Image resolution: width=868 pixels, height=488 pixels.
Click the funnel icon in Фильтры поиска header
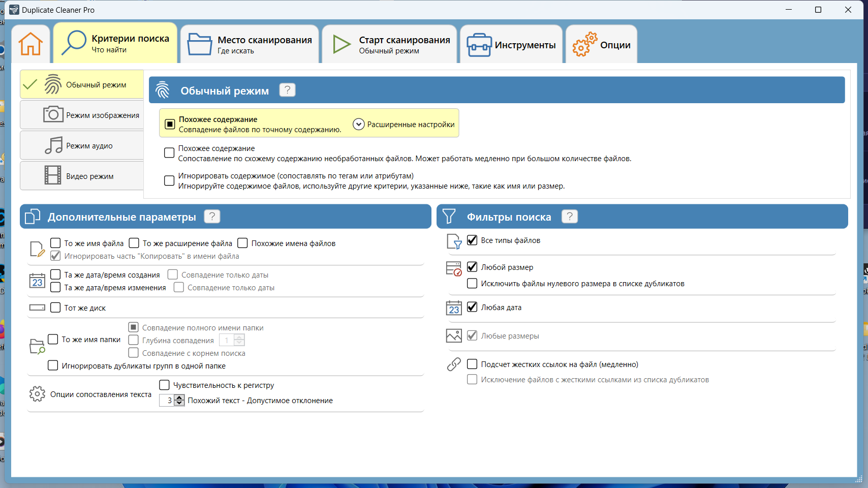[449, 216]
